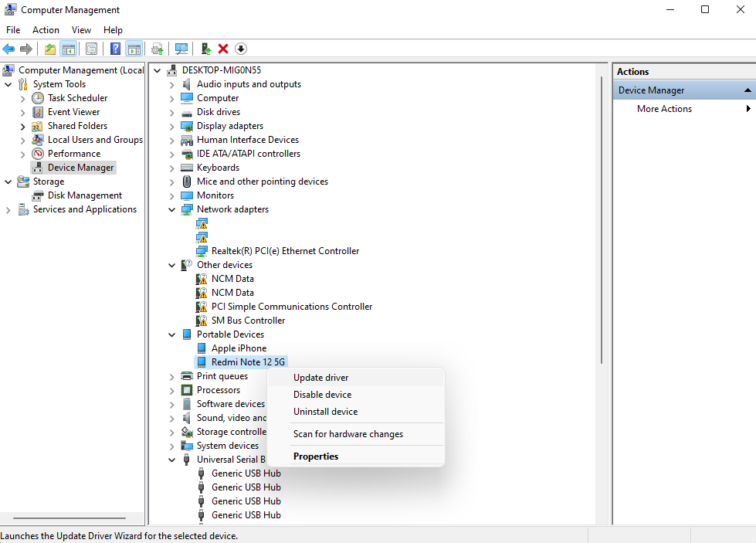Screen dimensions: 756x543
Task: Expand Audio inputs and outputs category
Action: coord(172,85)
